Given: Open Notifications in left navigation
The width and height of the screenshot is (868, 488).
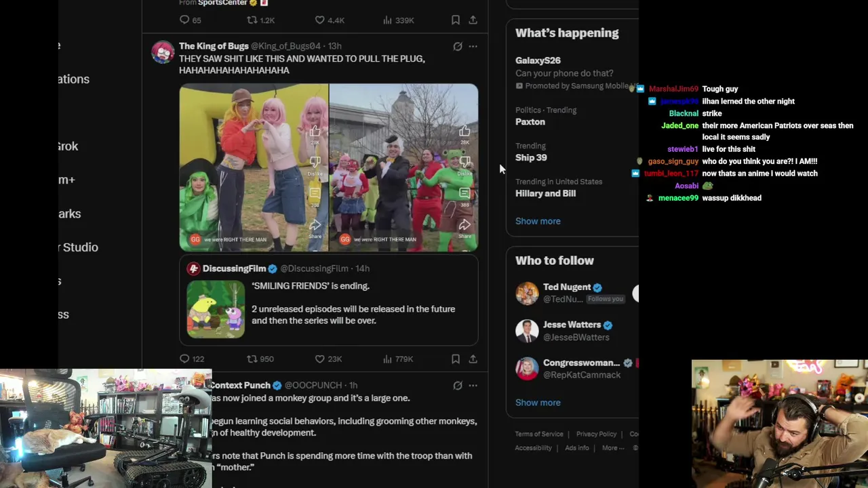Looking at the screenshot, I should pyautogui.click(x=73, y=79).
